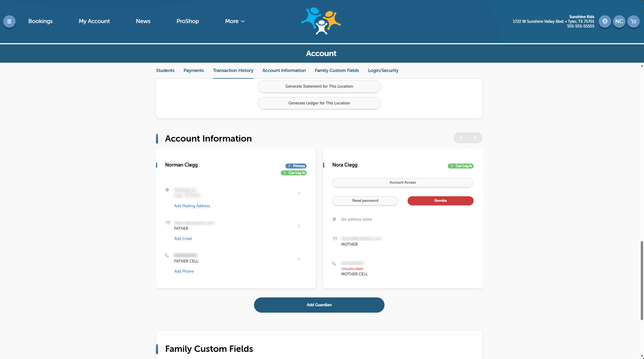Click Generate Ledger for This Location
Image resolution: width=644 pixels, height=359 pixels.
coord(319,103)
